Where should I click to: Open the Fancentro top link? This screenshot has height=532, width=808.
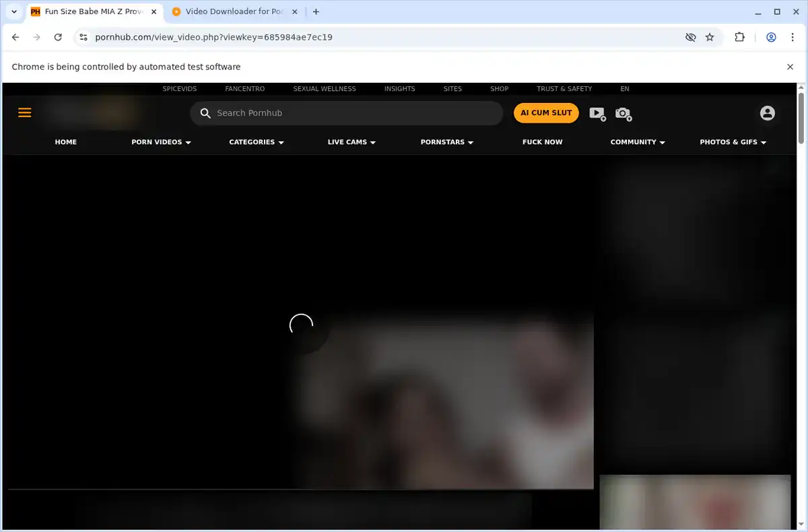pyautogui.click(x=245, y=89)
